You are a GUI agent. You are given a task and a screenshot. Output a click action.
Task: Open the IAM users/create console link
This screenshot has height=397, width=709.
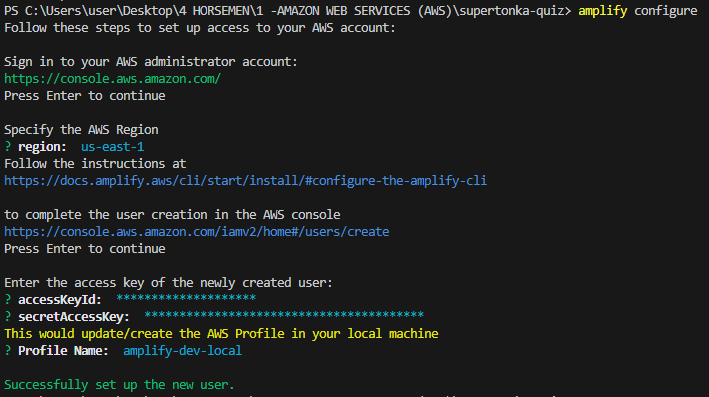pos(196,232)
